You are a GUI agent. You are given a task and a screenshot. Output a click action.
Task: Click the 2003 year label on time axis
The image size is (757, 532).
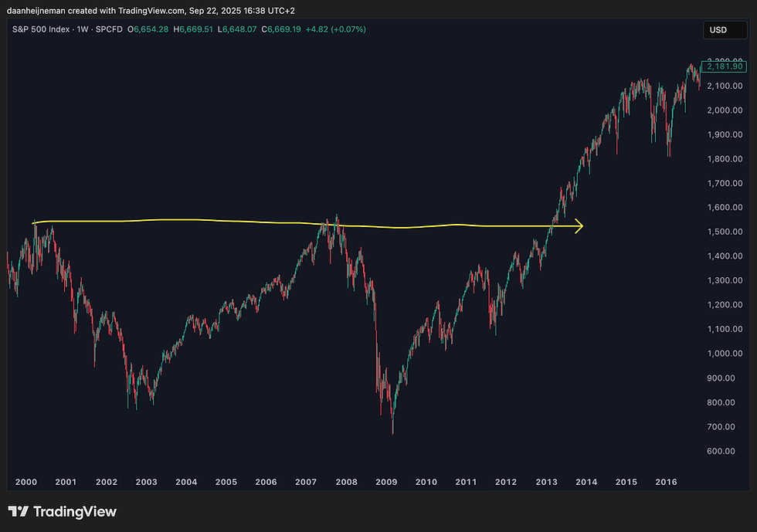pyautogui.click(x=146, y=482)
